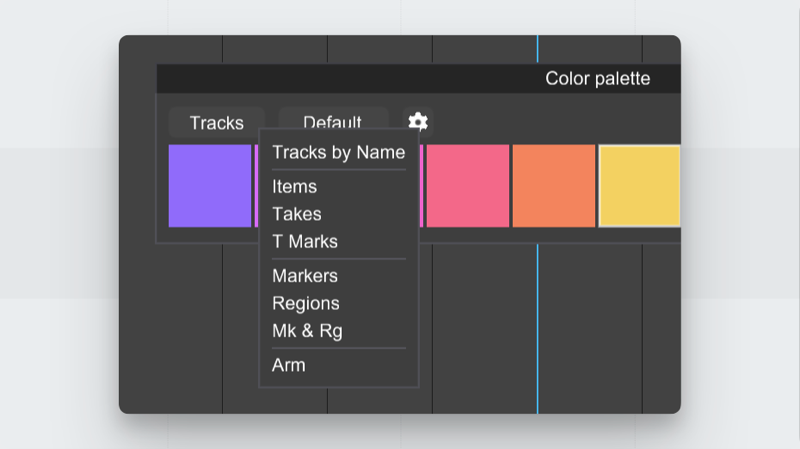Screen dimensions: 800x449
Task: Choose Tracks by Name from menu
Action: [339, 152]
